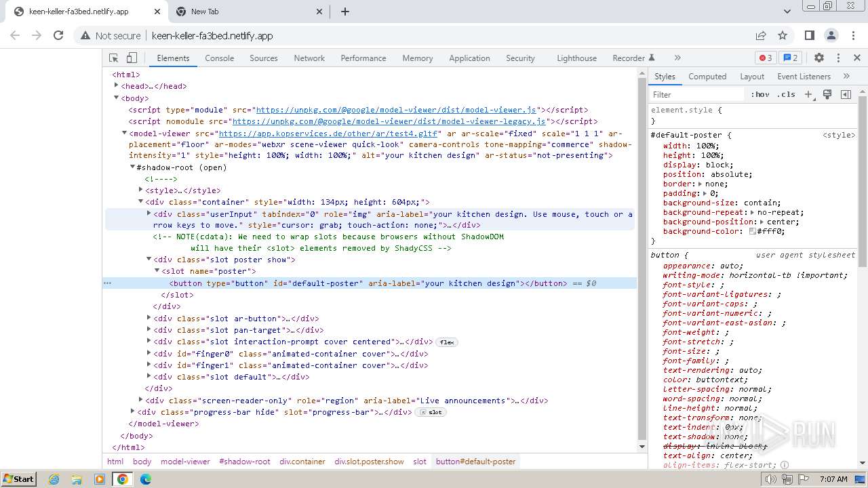Open DevTools settings gear
This screenshot has width=868, height=488.
coord(819,58)
